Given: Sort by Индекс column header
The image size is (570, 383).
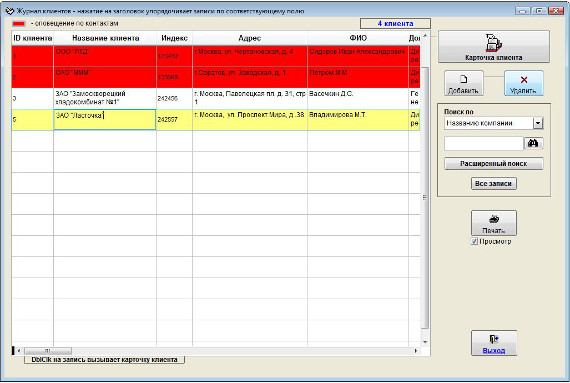Looking at the screenshot, I should tap(174, 38).
